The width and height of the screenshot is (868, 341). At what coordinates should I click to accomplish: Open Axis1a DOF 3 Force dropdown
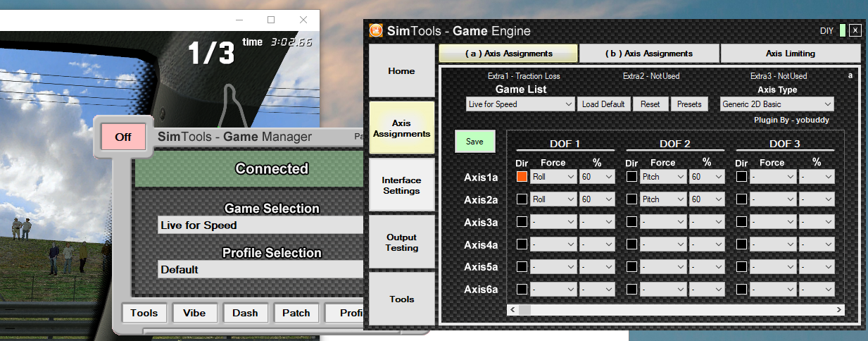[x=773, y=177]
